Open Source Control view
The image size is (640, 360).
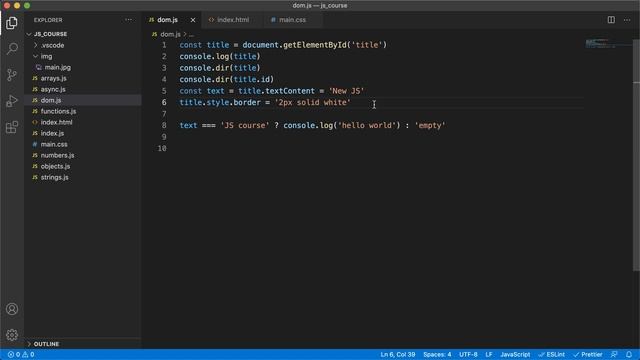12,75
